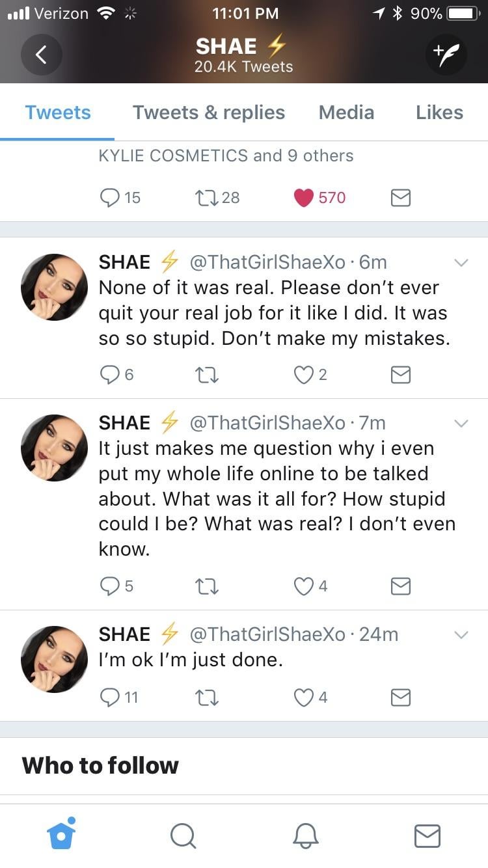
Task: Expand options chevron on the 24m tweet
Action: (x=461, y=634)
